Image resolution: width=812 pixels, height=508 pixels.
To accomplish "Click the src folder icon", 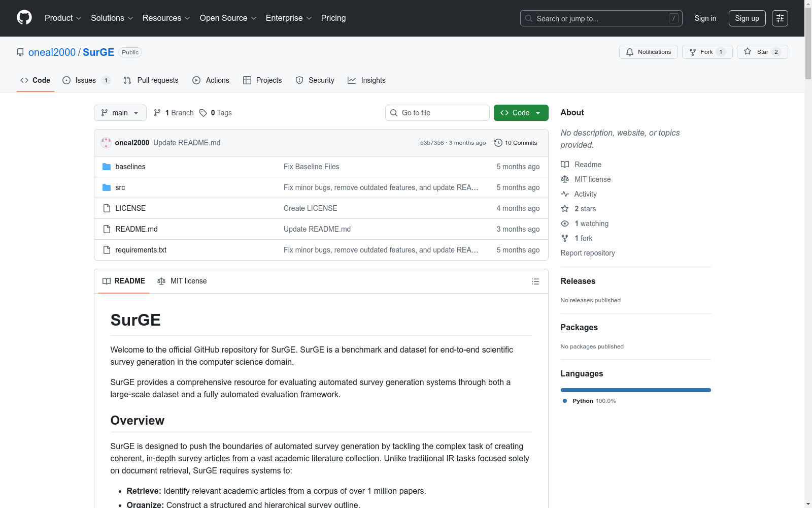I will [107, 187].
